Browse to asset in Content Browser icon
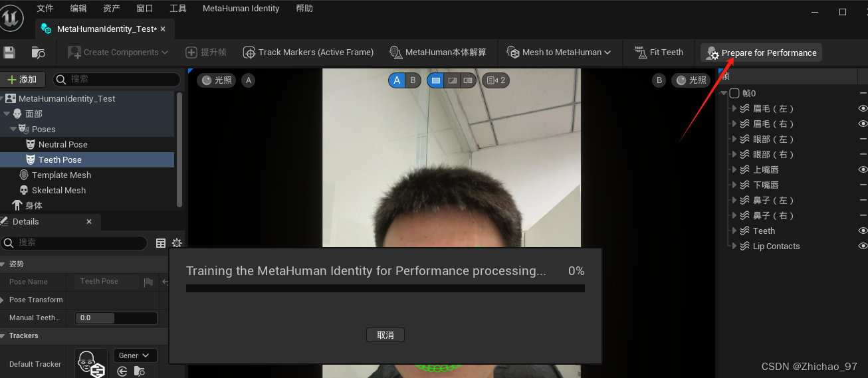The width and height of the screenshot is (868, 378). coord(39,52)
